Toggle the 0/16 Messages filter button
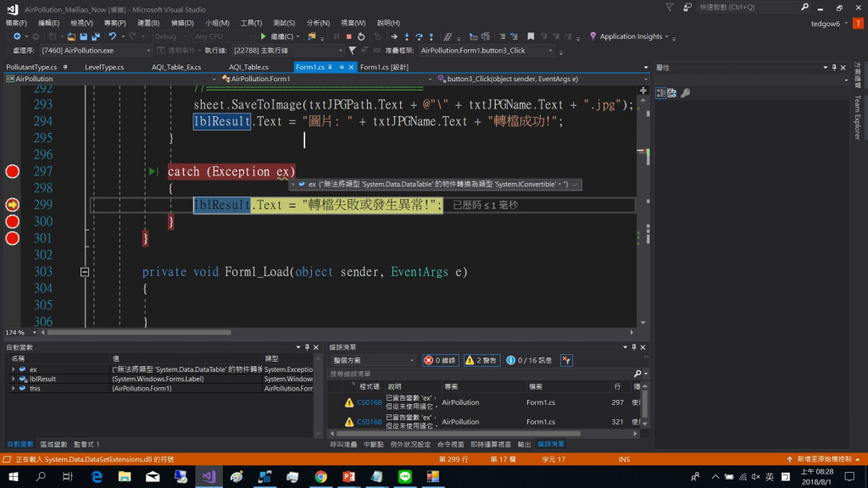Image resolution: width=868 pixels, height=488 pixels. (529, 360)
